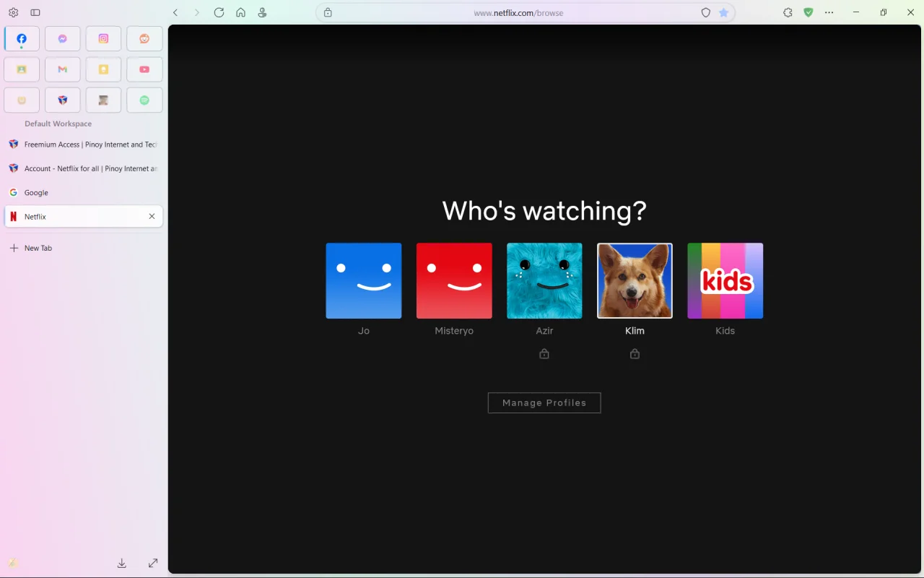Image resolution: width=924 pixels, height=578 pixels.
Task: Select the Azir profile avatar
Action: point(544,280)
